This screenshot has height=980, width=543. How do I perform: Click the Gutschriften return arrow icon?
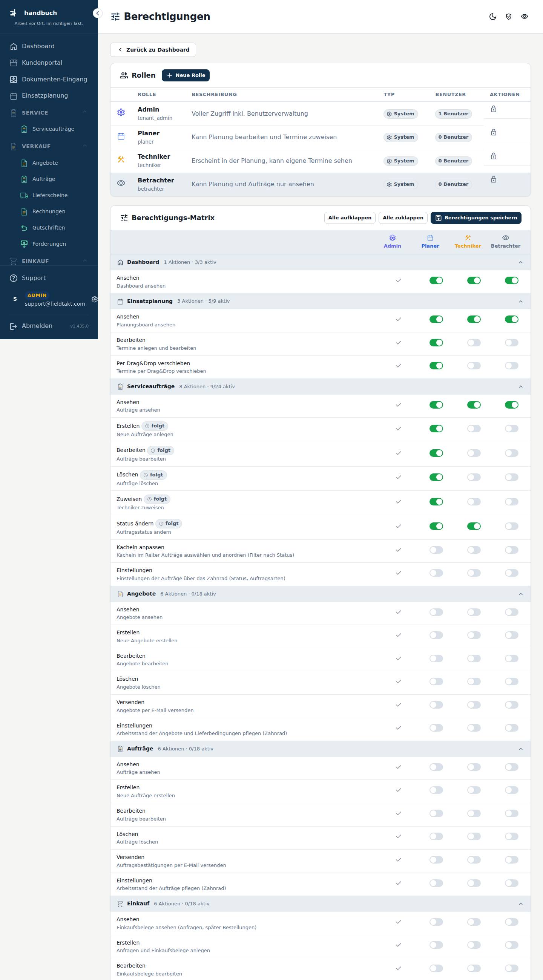tap(24, 228)
